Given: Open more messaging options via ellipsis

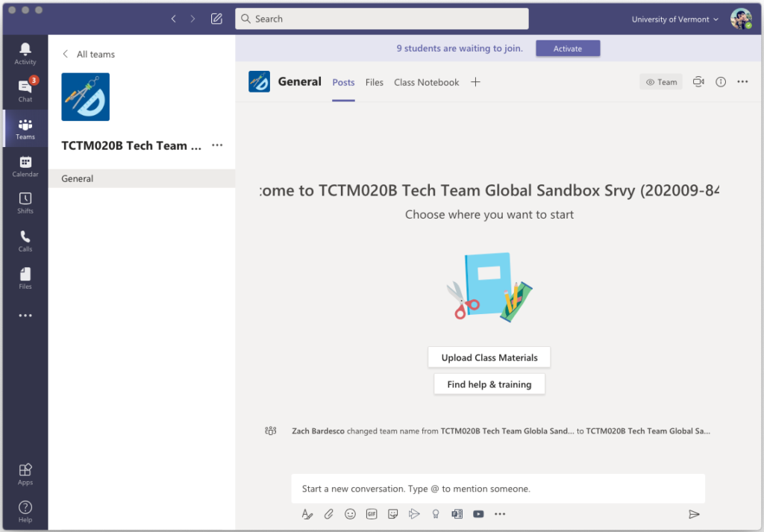Looking at the screenshot, I should (500, 513).
